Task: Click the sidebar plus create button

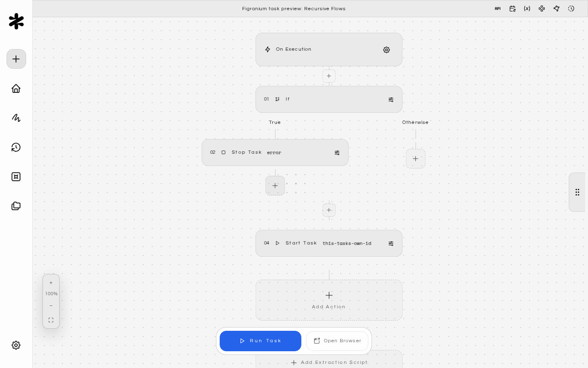Action: coord(16,59)
